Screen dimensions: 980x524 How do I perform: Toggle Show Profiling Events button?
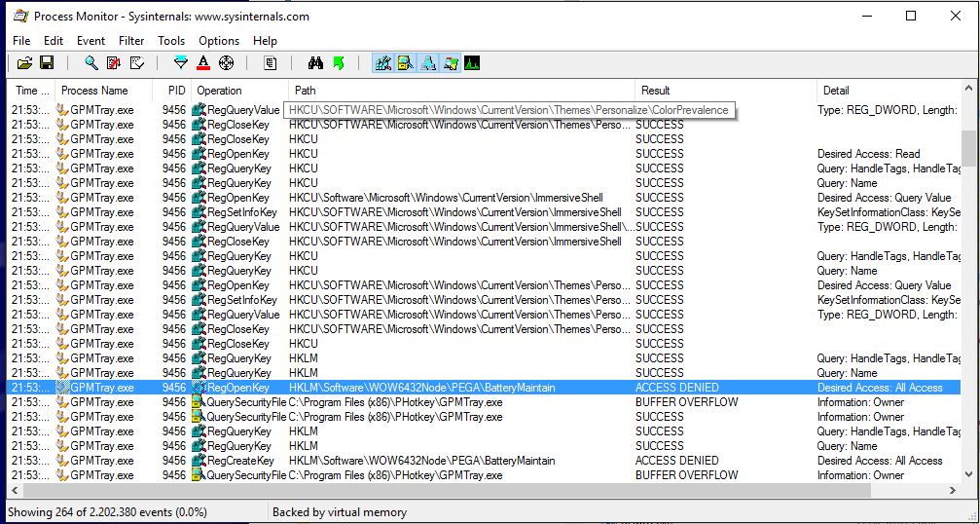tap(473, 63)
